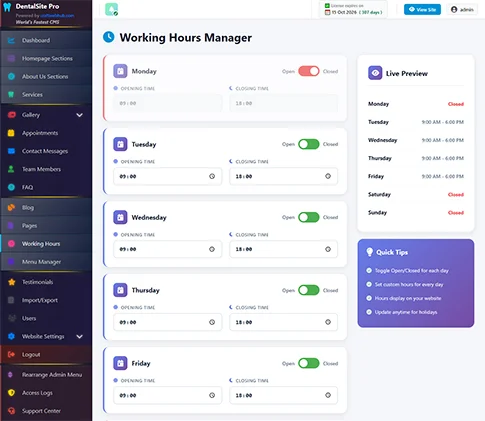Click the Working Hours pink clock icon

pos(11,244)
